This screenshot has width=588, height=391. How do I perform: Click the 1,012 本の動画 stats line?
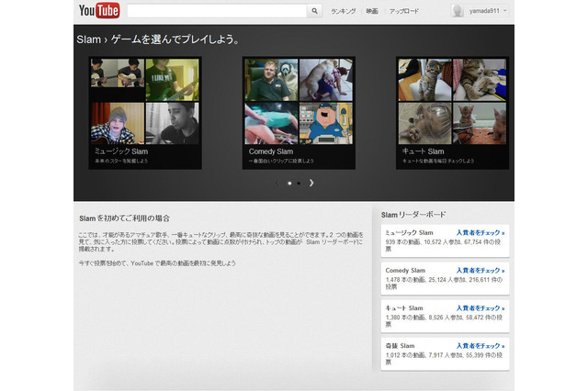point(444,358)
